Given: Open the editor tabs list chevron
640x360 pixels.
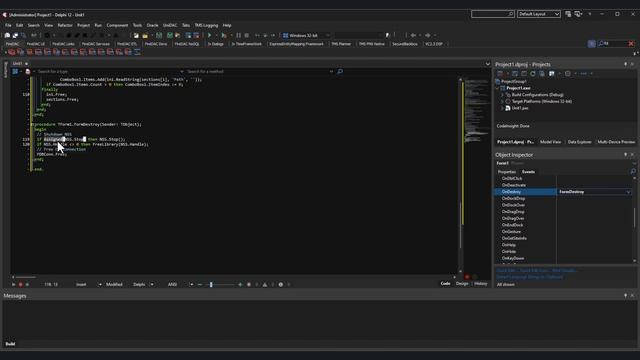Looking at the screenshot, I should 487,64.
